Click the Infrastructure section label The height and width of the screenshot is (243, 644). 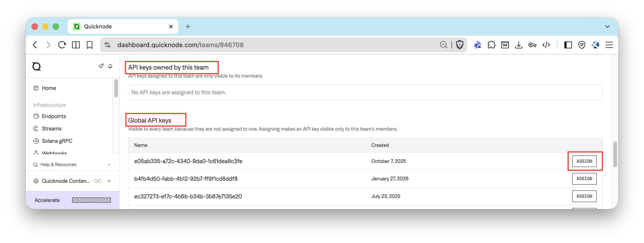(x=49, y=105)
